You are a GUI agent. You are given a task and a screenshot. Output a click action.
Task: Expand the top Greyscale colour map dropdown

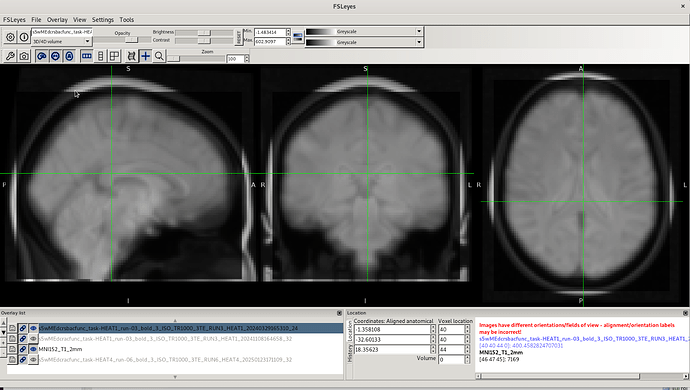[x=363, y=31]
